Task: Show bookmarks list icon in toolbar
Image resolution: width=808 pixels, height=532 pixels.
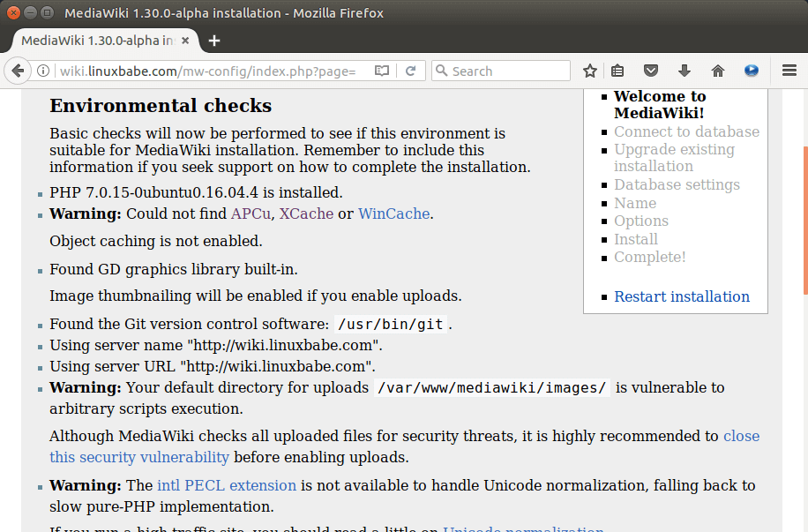Action: pyautogui.click(x=618, y=71)
